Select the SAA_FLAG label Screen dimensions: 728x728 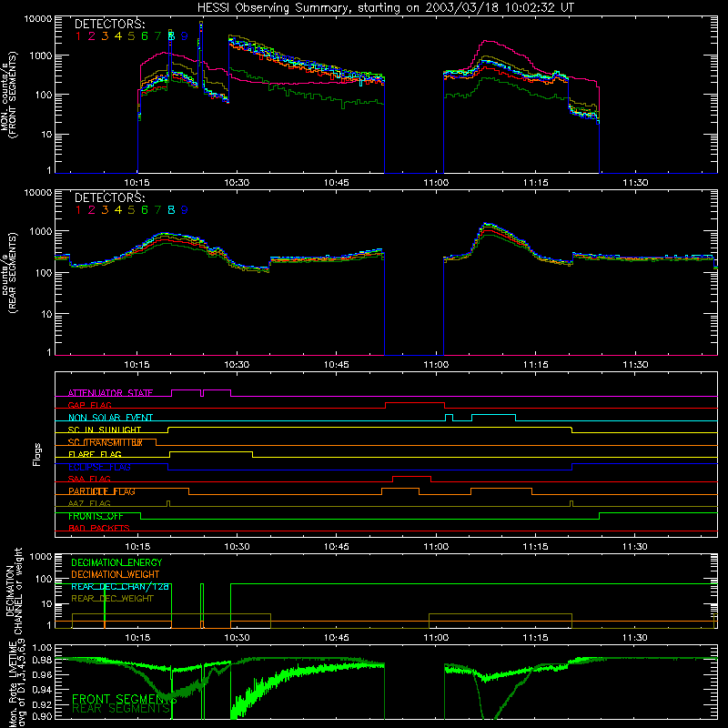point(89,480)
